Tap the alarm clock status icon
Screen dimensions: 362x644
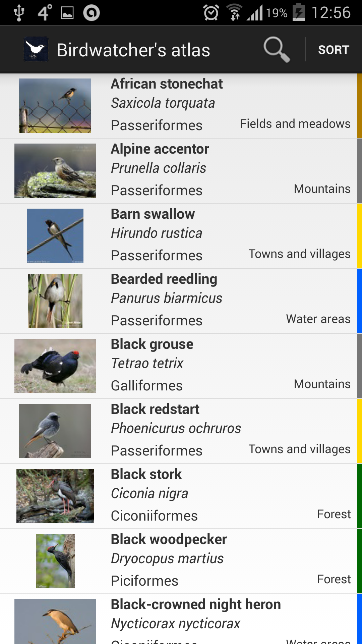(x=211, y=13)
